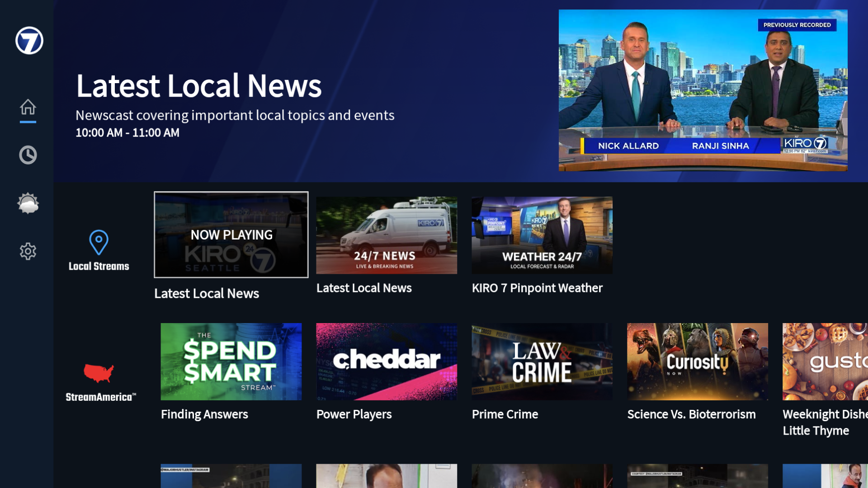Screen dimensions: 868x488
Task: Select the StreamAmerica map icon
Action: [x=99, y=373]
